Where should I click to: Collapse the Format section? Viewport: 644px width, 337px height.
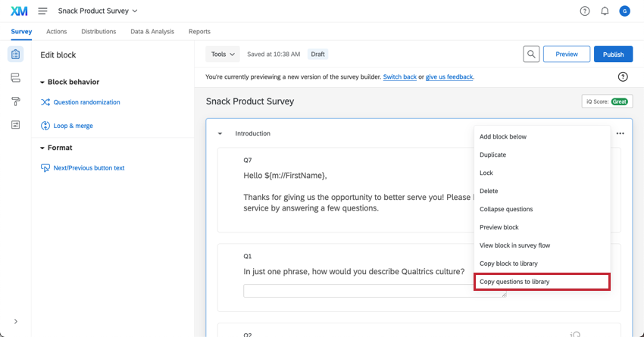pos(42,148)
